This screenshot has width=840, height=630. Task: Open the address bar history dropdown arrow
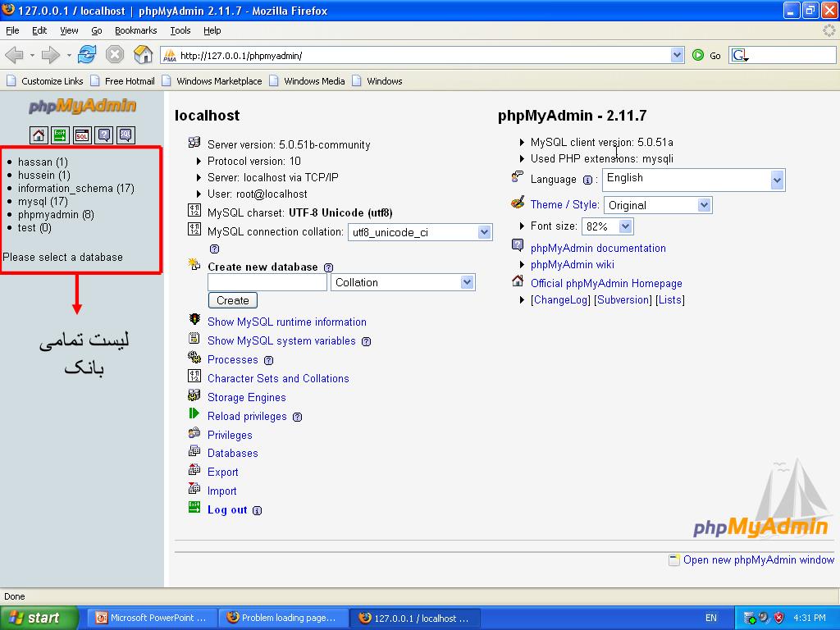click(677, 55)
